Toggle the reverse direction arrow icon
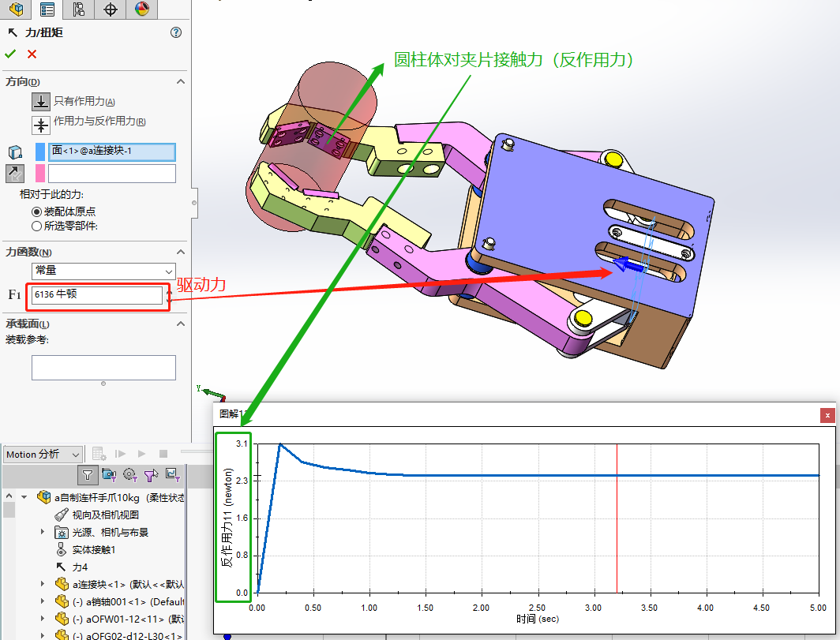 tap(15, 174)
